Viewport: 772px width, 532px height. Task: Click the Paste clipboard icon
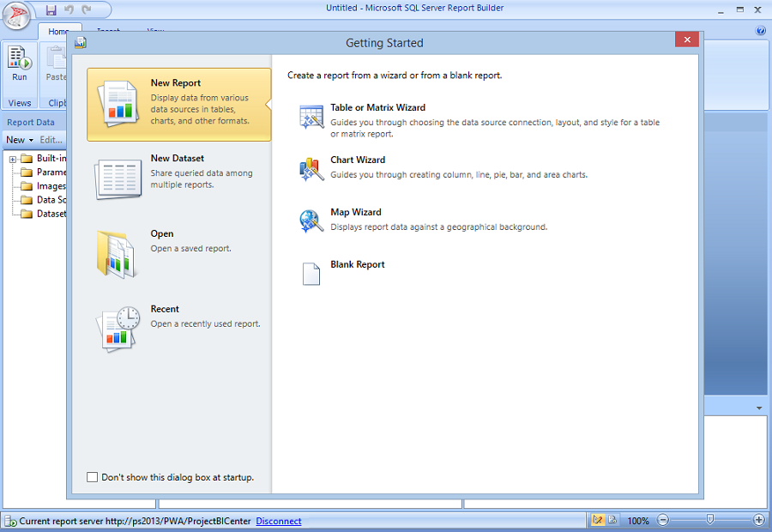pyautogui.click(x=56, y=57)
